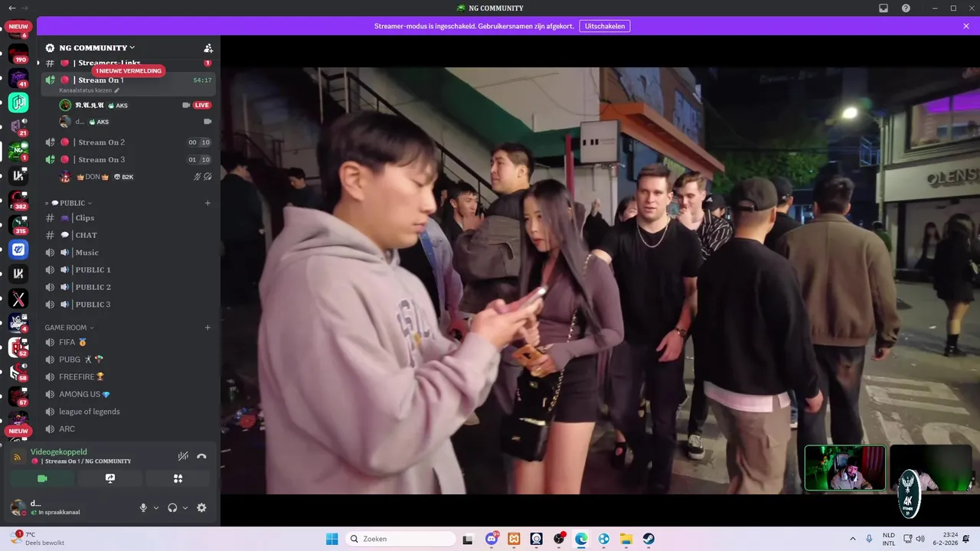Add a channel to the GAME ROOM category
The height and width of the screenshot is (551, 980).
pos(207,328)
